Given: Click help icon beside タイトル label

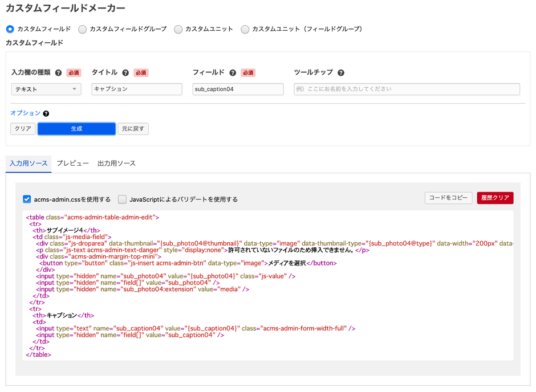Looking at the screenshot, I should pyautogui.click(x=125, y=73).
